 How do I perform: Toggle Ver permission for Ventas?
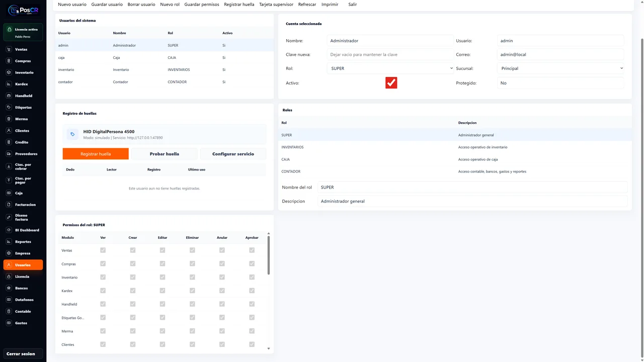click(x=103, y=250)
